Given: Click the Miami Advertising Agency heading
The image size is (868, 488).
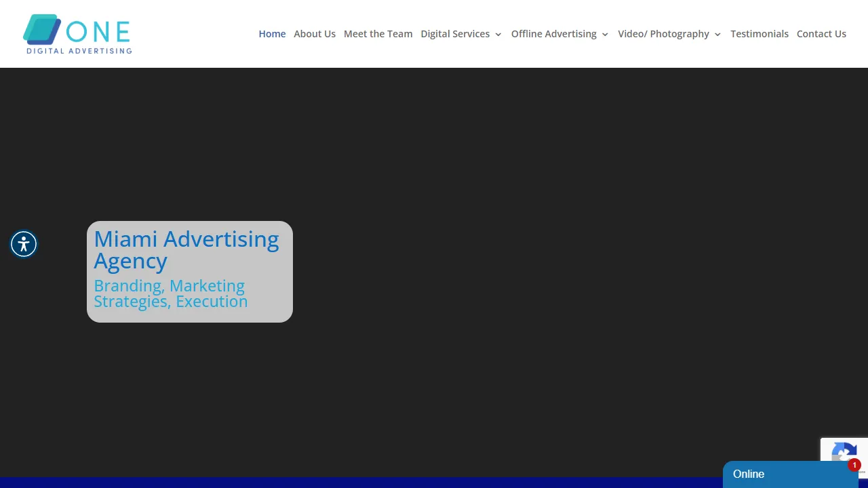Looking at the screenshot, I should point(186,249).
